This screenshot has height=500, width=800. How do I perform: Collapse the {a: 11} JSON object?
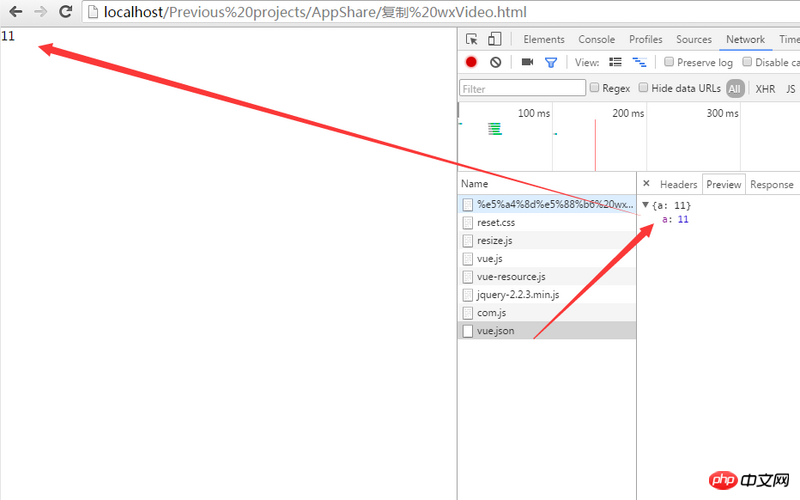[646, 205]
